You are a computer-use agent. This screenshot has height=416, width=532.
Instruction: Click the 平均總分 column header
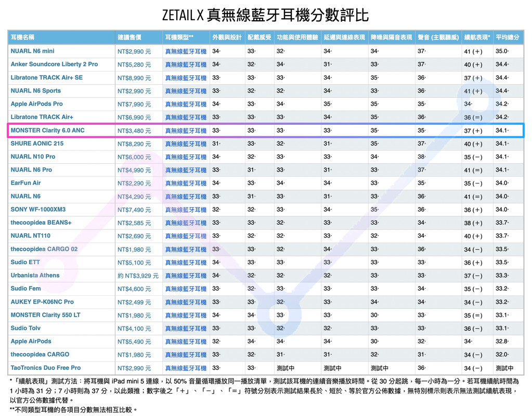pyautogui.click(x=507, y=37)
